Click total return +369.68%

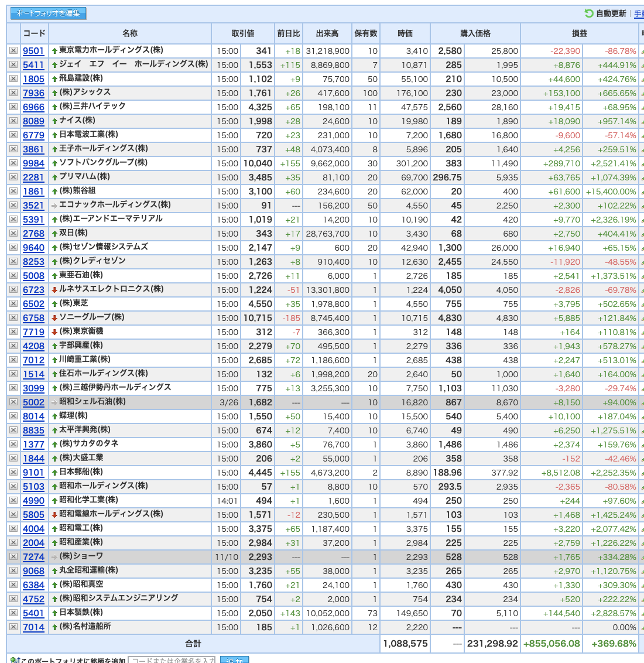tap(613, 644)
